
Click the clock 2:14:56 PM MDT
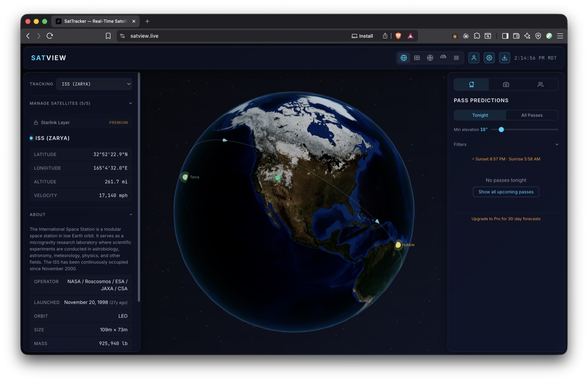tap(535, 58)
